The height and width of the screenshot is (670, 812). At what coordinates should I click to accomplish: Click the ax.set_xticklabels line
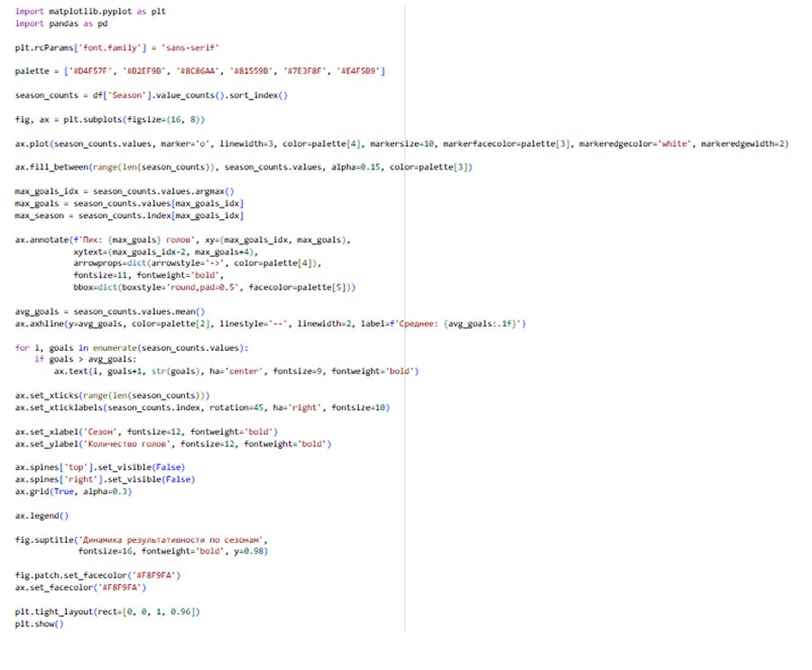coord(202,408)
